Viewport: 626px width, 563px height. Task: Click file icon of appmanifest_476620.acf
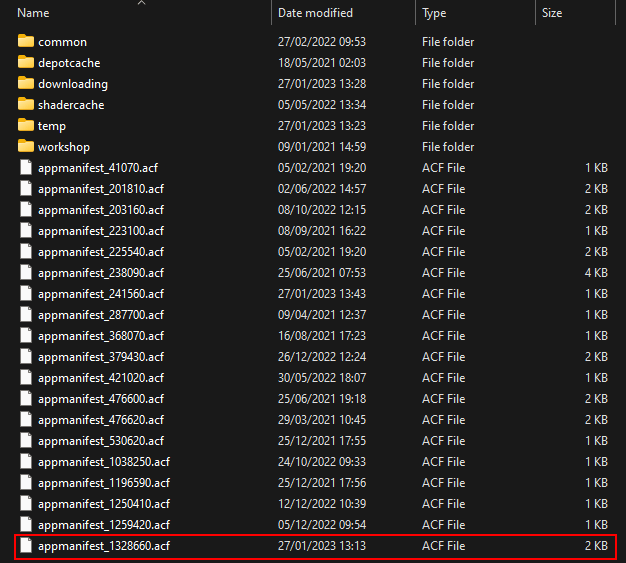tap(26, 420)
